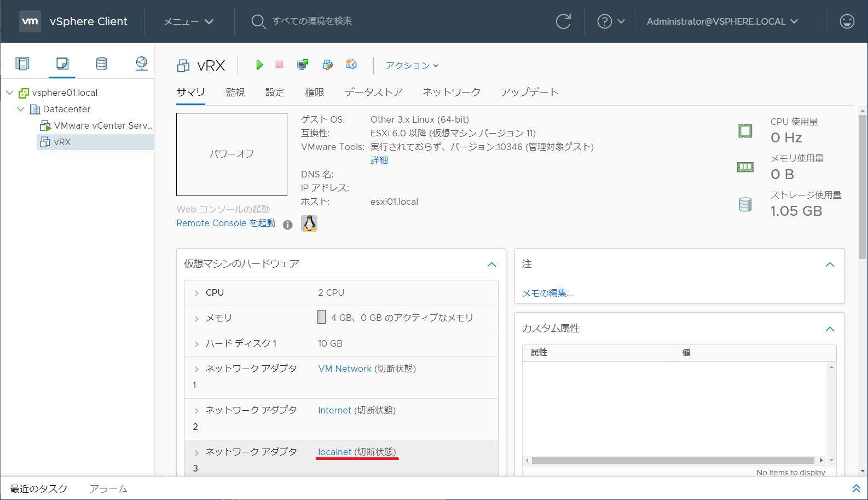Click the vRX VM icon in title

click(183, 66)
